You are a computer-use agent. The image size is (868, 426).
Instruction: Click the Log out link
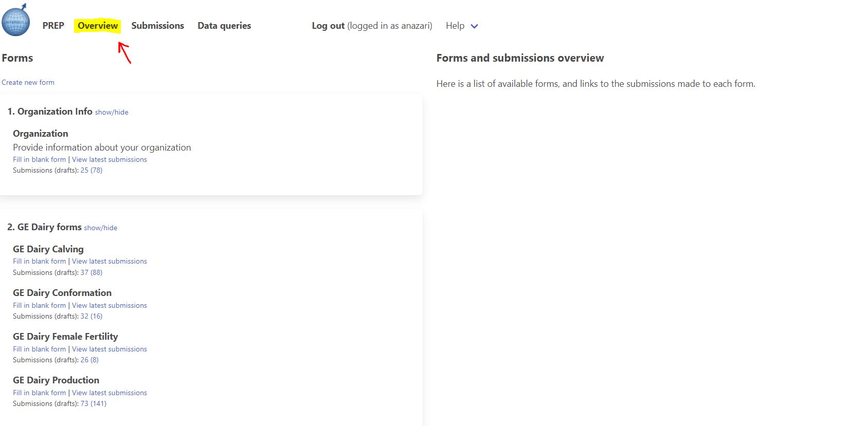328,26
